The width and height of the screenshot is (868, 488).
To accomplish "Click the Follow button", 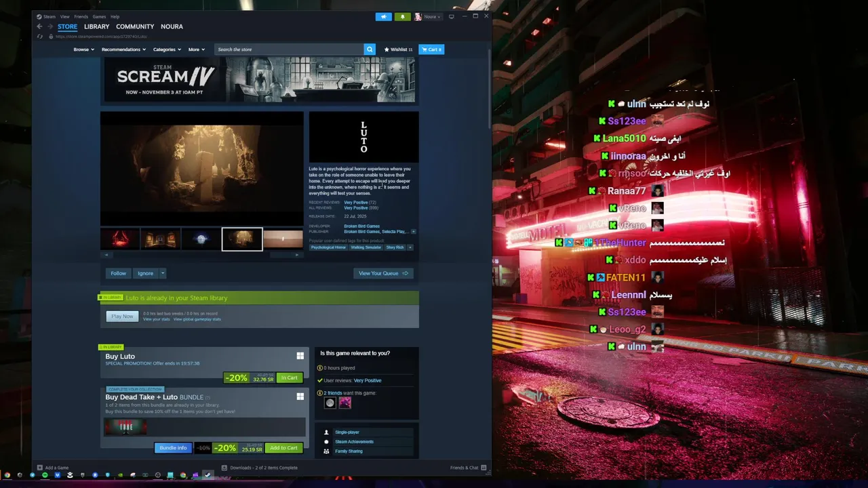I will [118, 273].
